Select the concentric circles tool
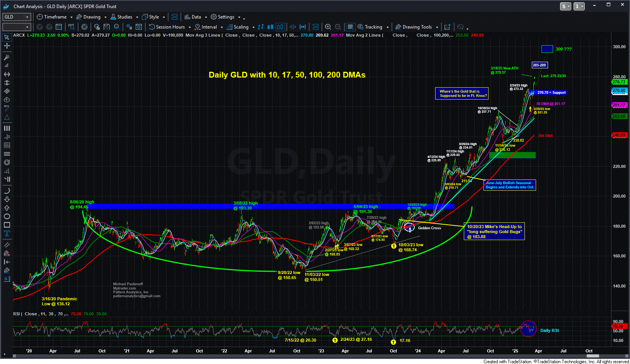This screenshot has width=630, height=364. [7, 163]
